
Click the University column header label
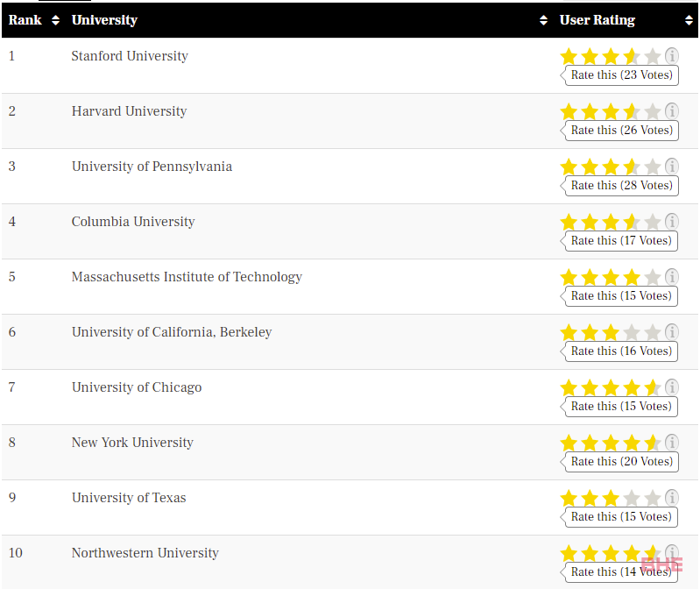[104, 20]
